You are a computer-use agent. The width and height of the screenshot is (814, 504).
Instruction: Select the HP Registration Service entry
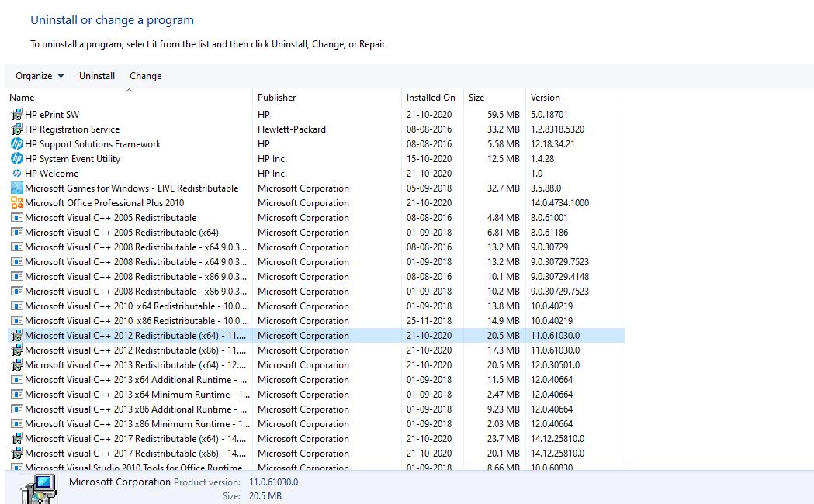(317, 129)
